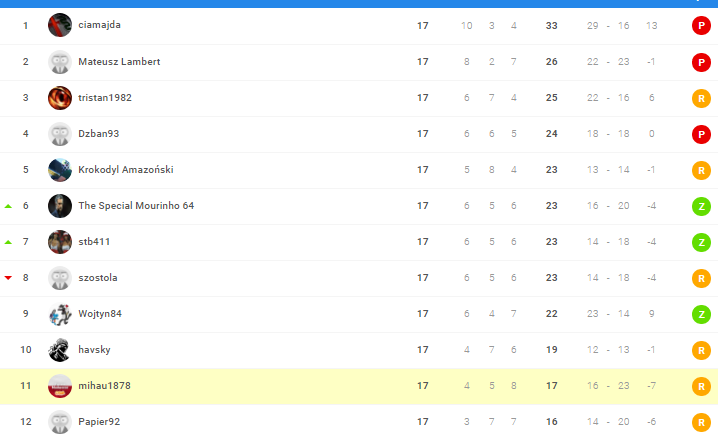
Task: Open Dzban93 player name link
Action: click(99, 134)
